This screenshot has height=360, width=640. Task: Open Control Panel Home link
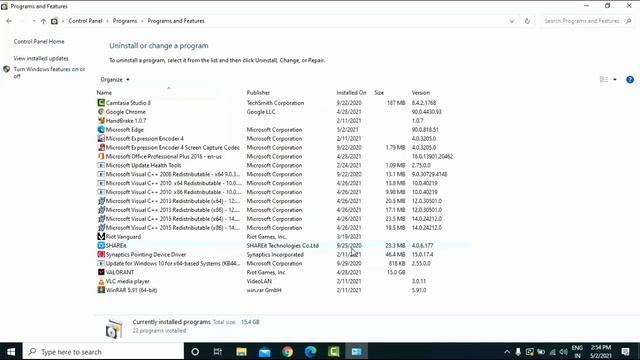tap(39, 42)
